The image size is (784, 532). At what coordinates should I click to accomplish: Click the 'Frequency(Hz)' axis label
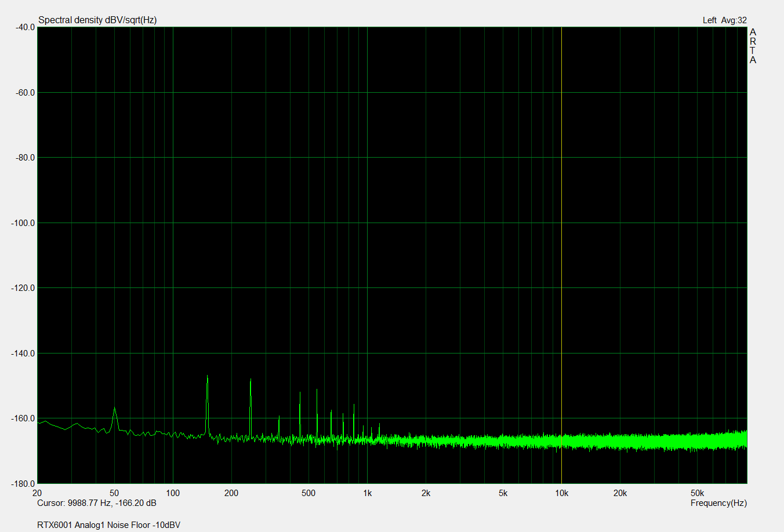(x=718, y=503)
